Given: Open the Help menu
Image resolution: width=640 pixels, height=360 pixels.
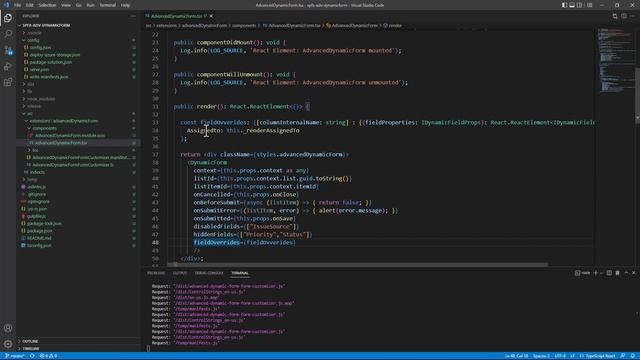Looking at the screenshot, I should coord(125,5).
